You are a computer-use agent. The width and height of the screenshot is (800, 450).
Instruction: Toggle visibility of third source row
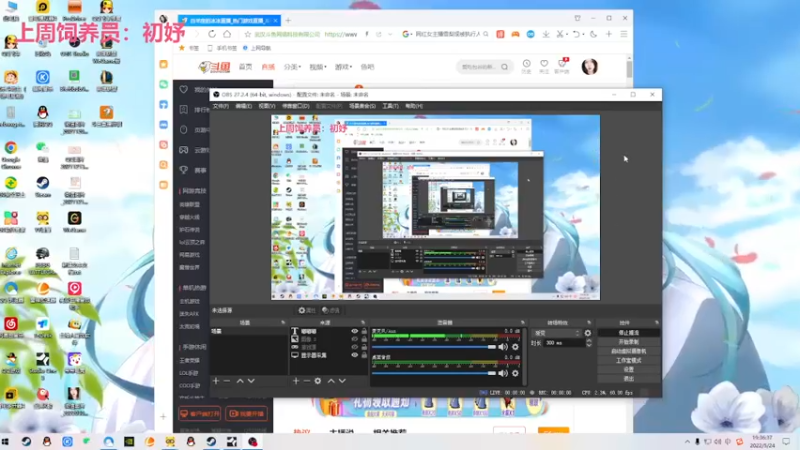(355, 347)
